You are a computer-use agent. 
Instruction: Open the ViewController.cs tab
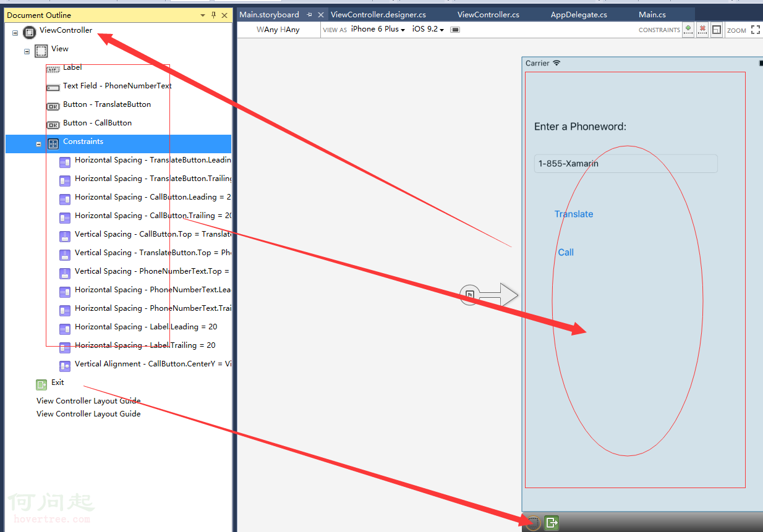tap(488, 15)
